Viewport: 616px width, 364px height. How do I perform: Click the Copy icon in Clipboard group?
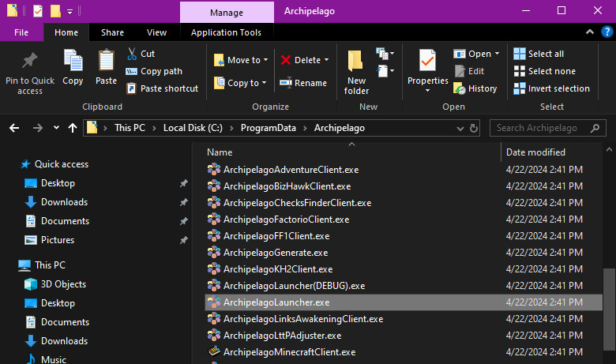pyautogui.click(x=73, y=62)
